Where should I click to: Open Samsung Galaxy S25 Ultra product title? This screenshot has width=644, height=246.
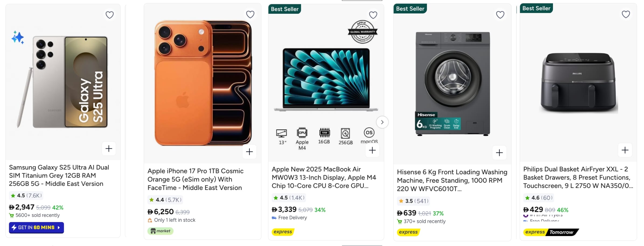(59, 175)
